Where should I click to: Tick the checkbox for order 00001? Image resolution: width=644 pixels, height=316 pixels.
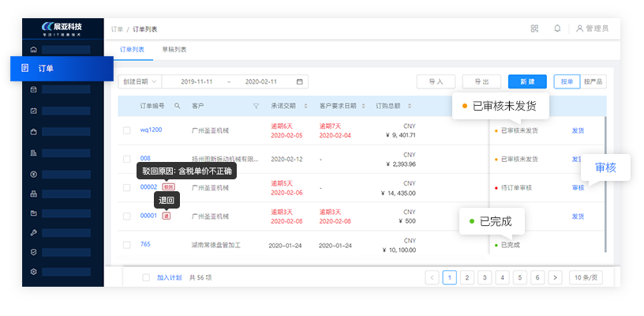point(127,216)
